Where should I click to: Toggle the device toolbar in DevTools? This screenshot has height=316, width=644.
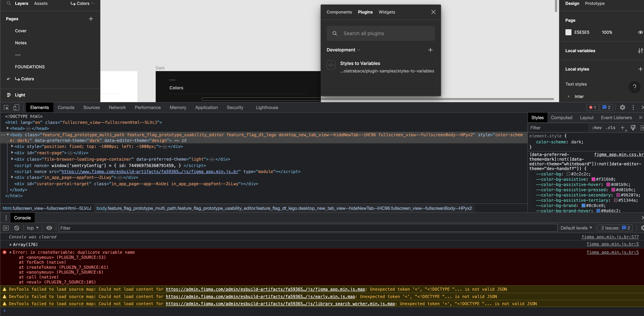[x=16, y=107]
